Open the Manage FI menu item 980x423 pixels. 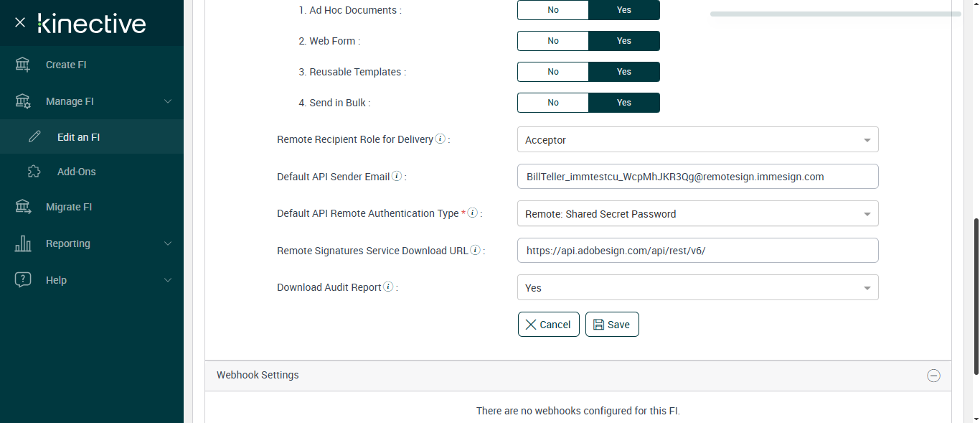(92, 101)
